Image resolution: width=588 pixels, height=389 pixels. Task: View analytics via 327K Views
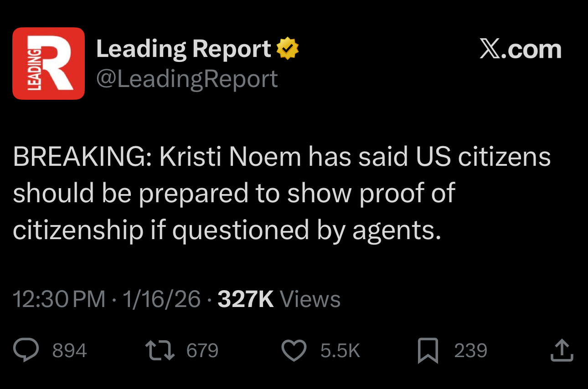(279, 299)
